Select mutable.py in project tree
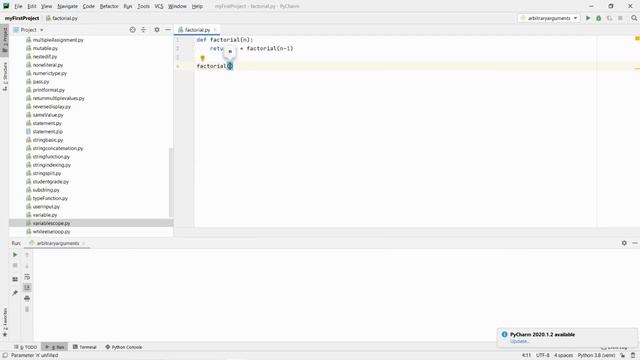This screenshot has height=360, width=640. coord(91,48)
